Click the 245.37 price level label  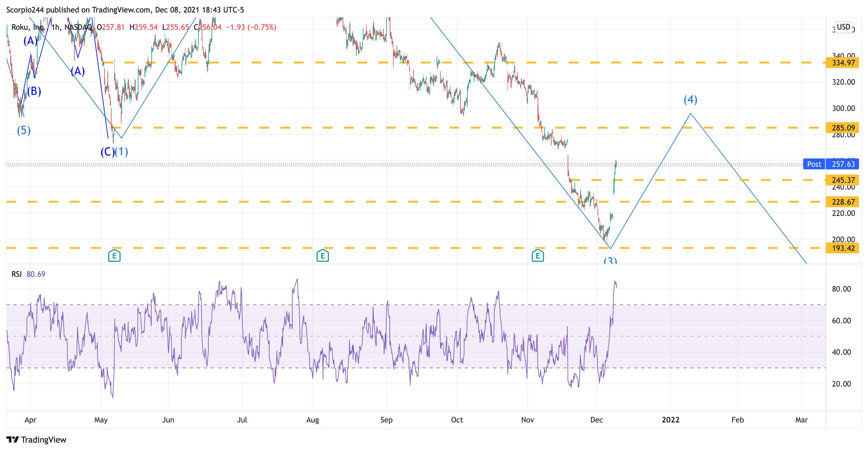click(843, 180)
